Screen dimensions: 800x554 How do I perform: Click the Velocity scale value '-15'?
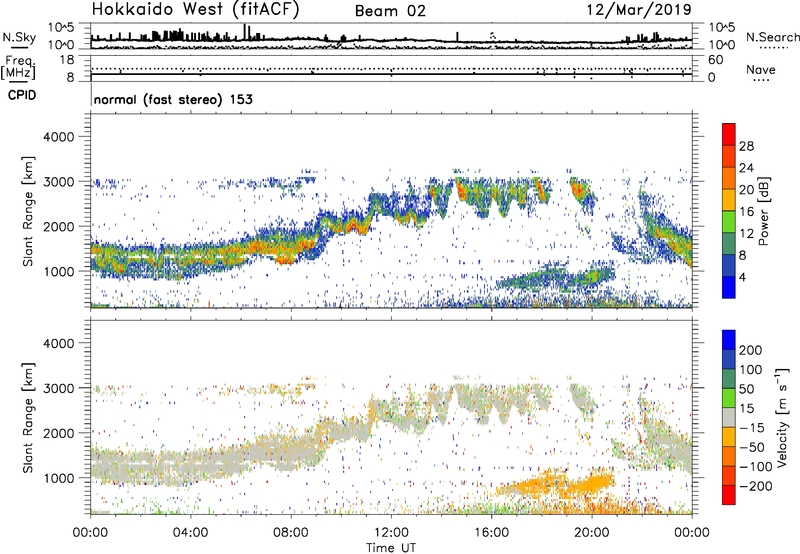[752, 428]
